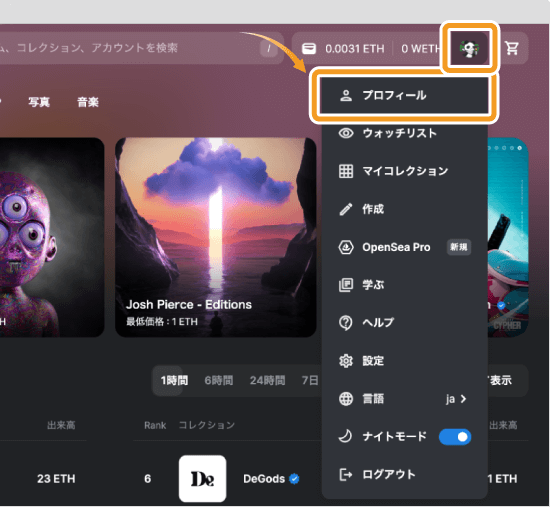Screen dimensions: 550x507
Task: Open the purple three-eyed character card
Action: click(52, 237)
